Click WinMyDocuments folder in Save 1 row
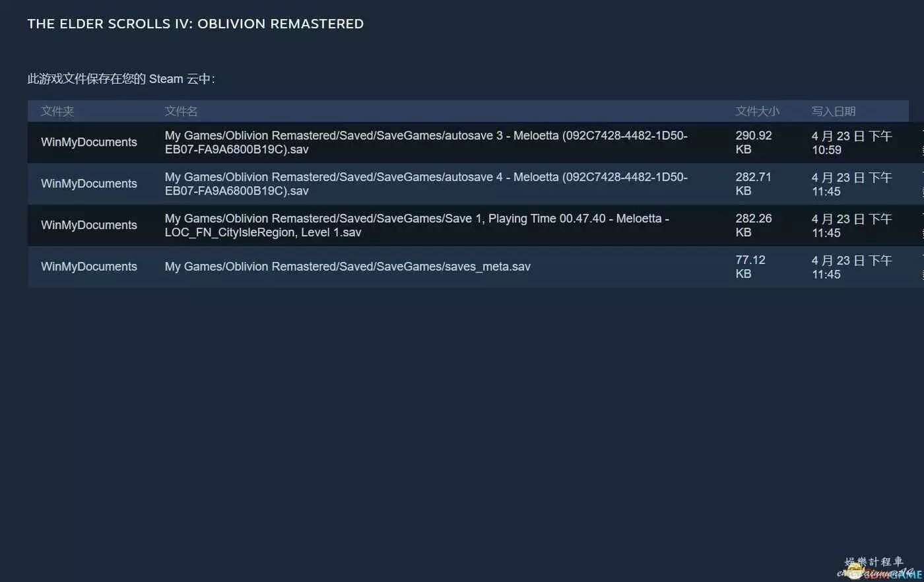Viewport: 924px width, 582px height. pyautogui.click(x=89, y=226)
